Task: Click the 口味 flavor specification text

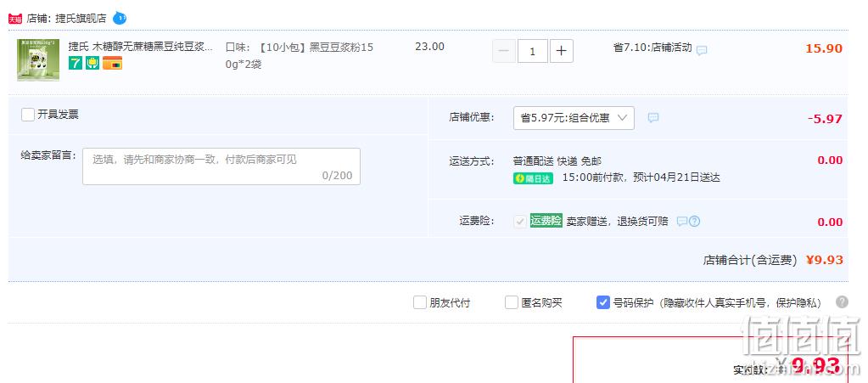Action: (300, 56)
